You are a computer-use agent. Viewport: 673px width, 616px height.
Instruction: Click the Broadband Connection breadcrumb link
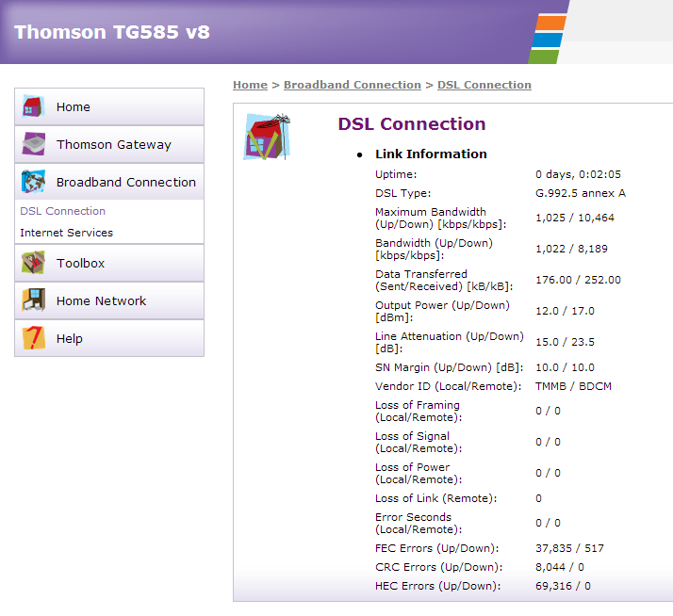point(353,85)
